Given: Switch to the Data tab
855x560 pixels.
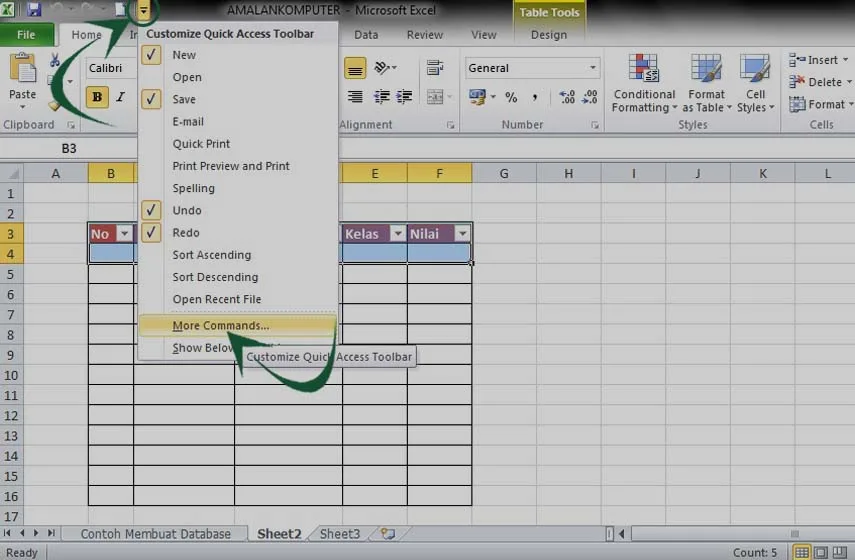Looking at the screenshot, I should click(x=366, y=35).
